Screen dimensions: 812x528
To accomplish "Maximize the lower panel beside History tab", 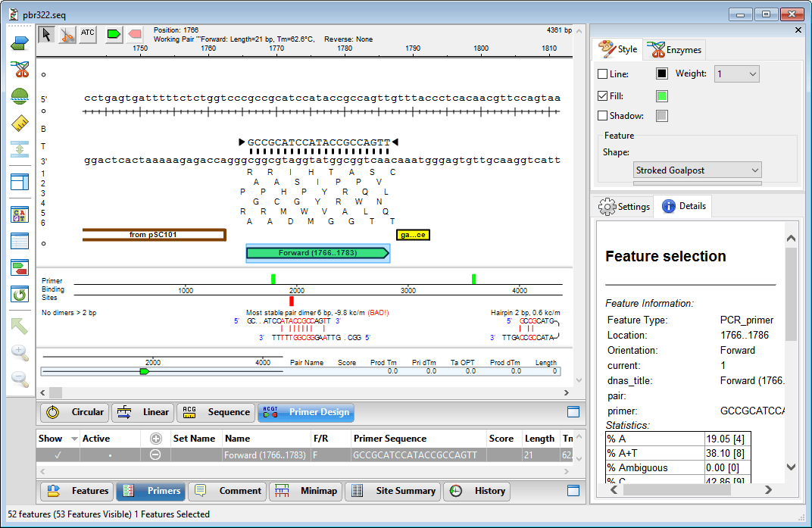I will [573, 491].
